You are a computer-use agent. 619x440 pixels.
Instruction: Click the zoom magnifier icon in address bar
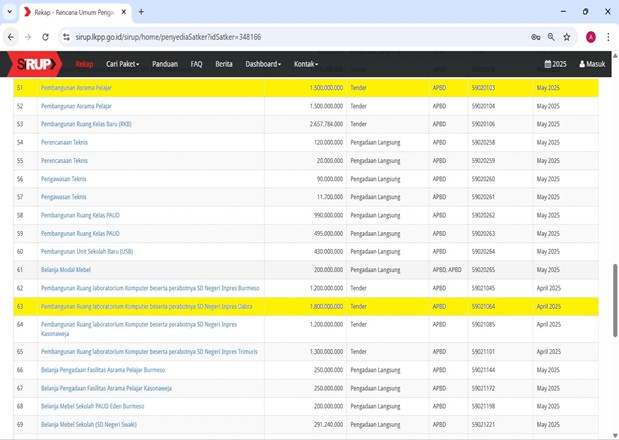click(x=551, y=37)
